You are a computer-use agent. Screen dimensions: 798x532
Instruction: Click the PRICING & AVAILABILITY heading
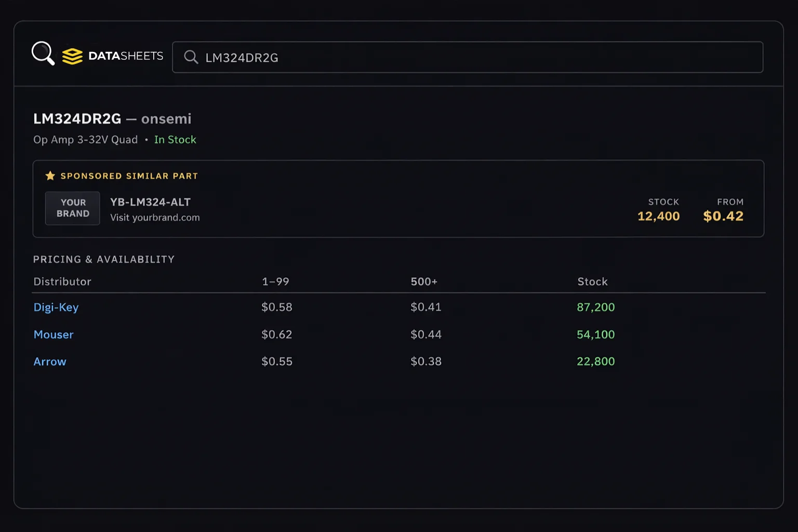coord(104,259)
